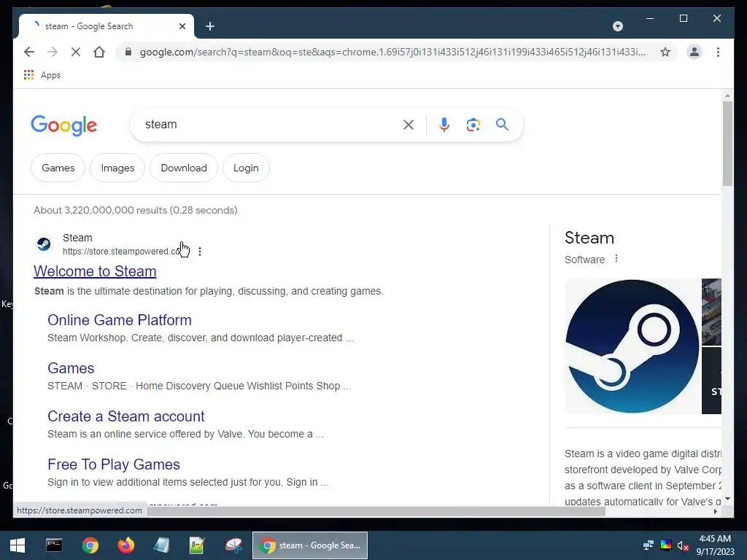Click the address bar URL
The image size is (747, 560).
[392, 52]
